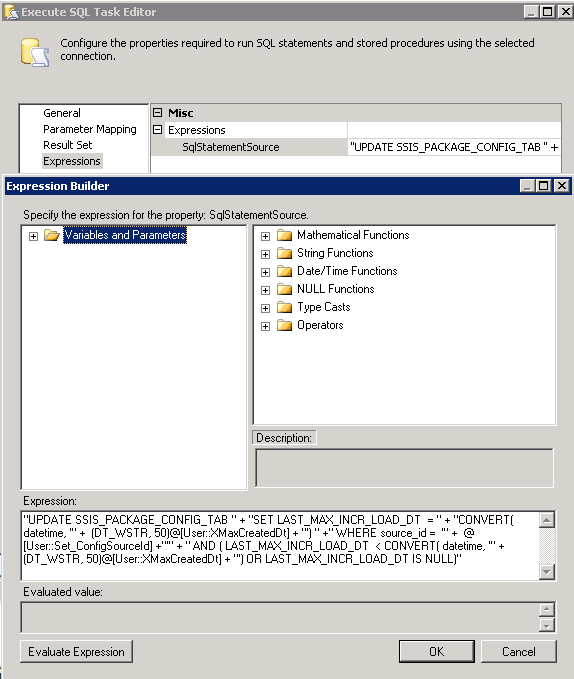Click inside the Expression text area
Viewport: 574px width, 679px height.
pyautogui.click(x=281, y=546)
